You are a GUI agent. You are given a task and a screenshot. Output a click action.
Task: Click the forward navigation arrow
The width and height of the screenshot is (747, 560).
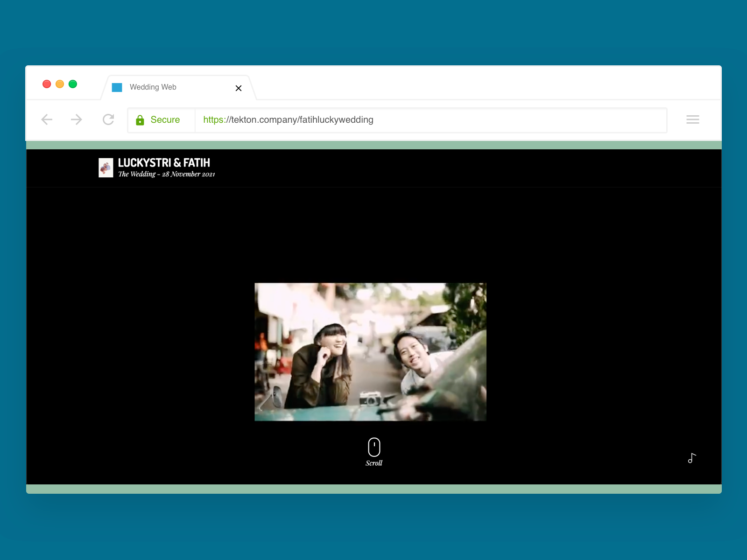click(x=77, y=119)
